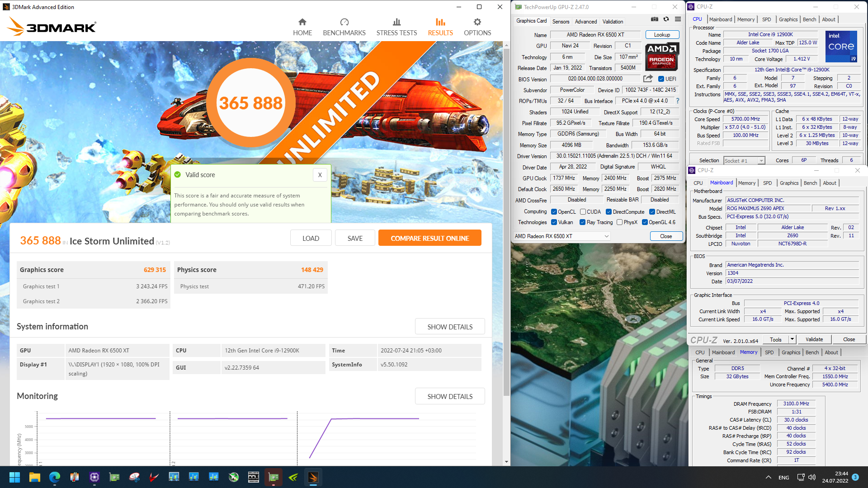
Task: Click the Close button in GPU-Z
Action: [666, 236]
